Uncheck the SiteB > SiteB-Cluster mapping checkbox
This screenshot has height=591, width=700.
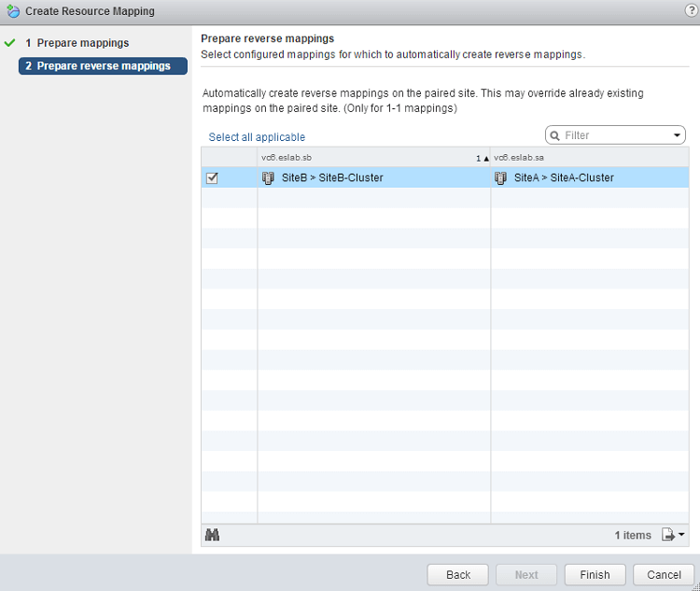(x=212, y=177)
